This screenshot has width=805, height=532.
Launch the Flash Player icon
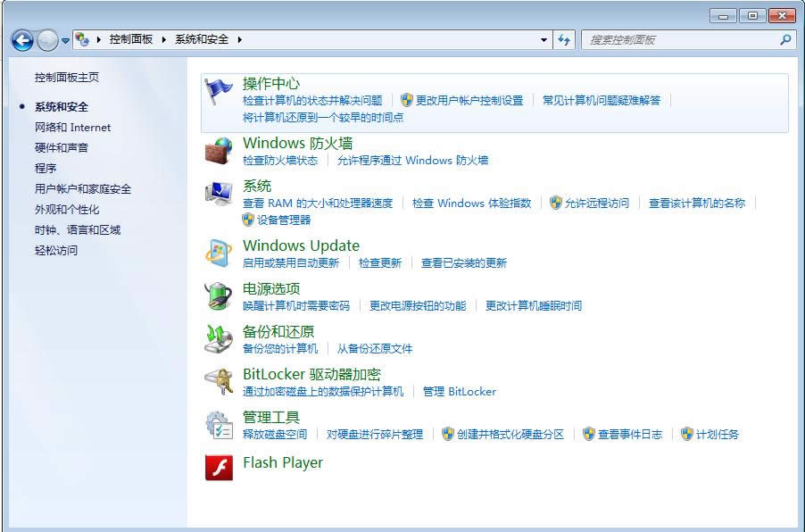coord(219,467)
